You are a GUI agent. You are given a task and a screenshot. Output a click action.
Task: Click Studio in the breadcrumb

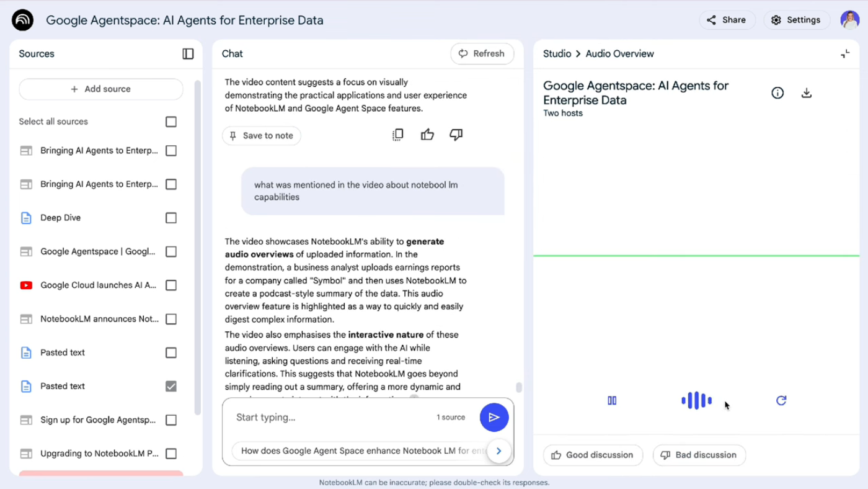(557, 54)
